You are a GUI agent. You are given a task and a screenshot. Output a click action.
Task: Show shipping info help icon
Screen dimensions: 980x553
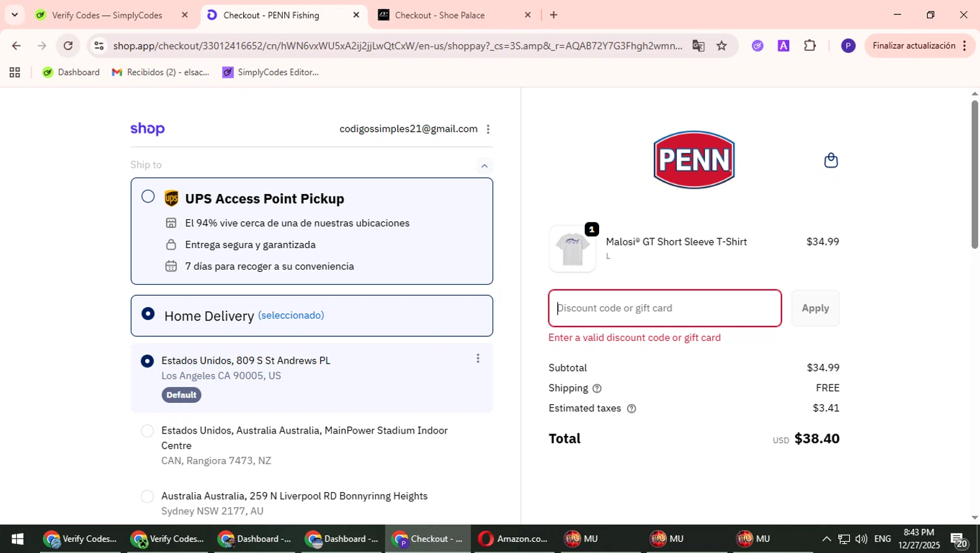(596, 388)
